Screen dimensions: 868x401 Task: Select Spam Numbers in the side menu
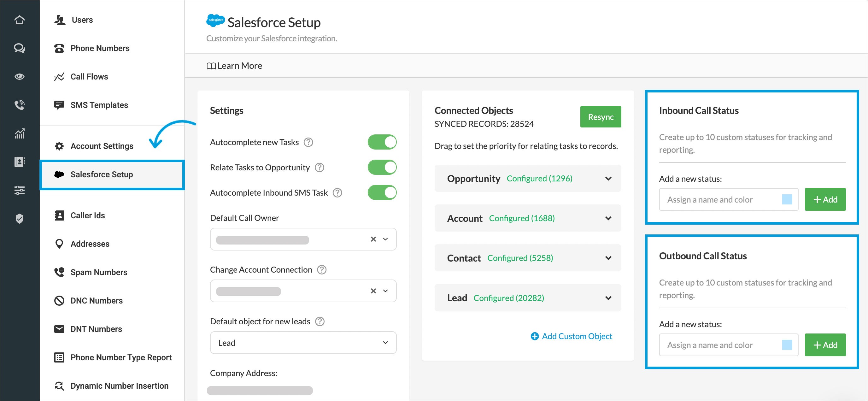point(98,272)
